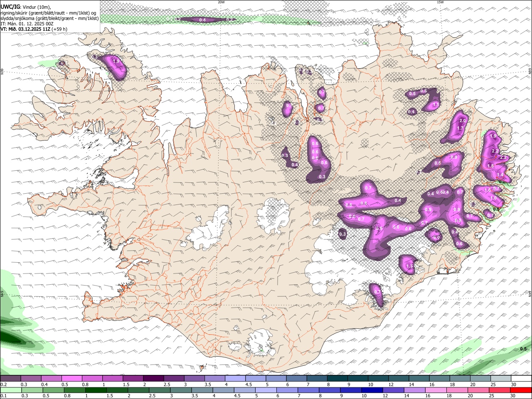Pick the 2.5–3 swatch on lower rain scale
This screenshot has width=532, height=399.
point(159,390)
